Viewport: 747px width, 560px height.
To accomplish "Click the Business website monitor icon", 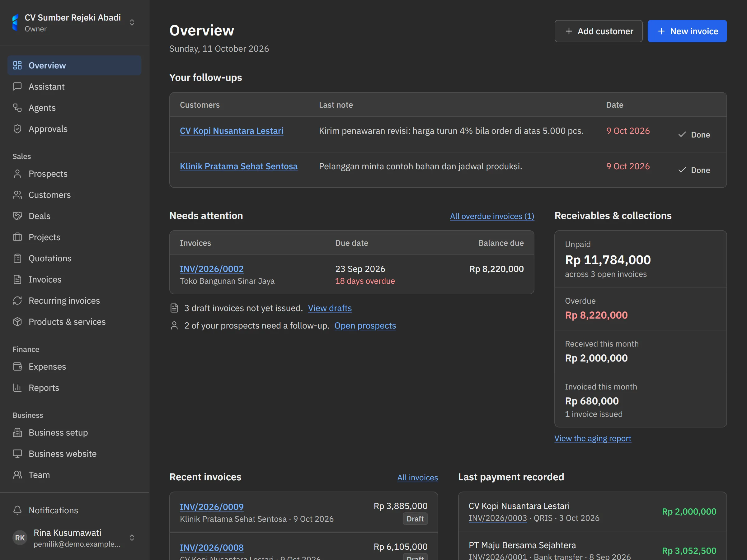I will [17, 454].
